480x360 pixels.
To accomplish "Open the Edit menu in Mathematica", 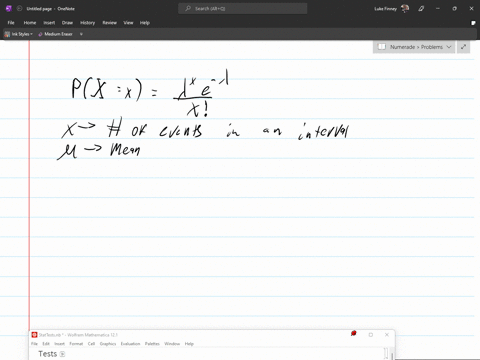I will (46, 344).
